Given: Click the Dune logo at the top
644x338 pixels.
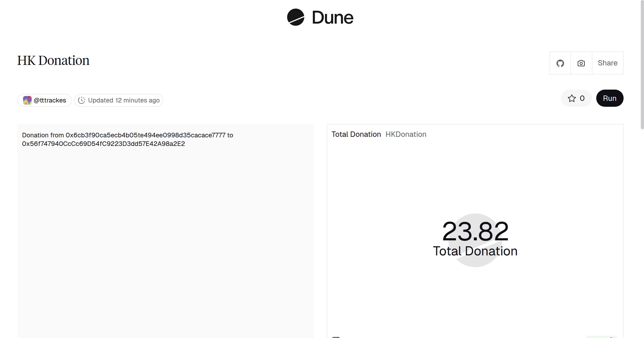Looking at the screenshot, I should coord(320,18).
